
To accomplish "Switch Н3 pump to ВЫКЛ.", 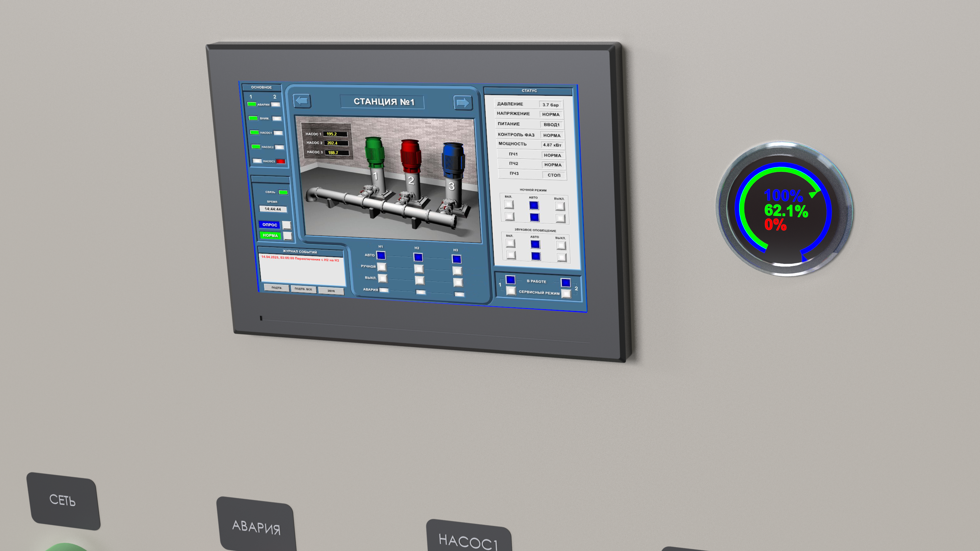I will (x=458, y=283).
